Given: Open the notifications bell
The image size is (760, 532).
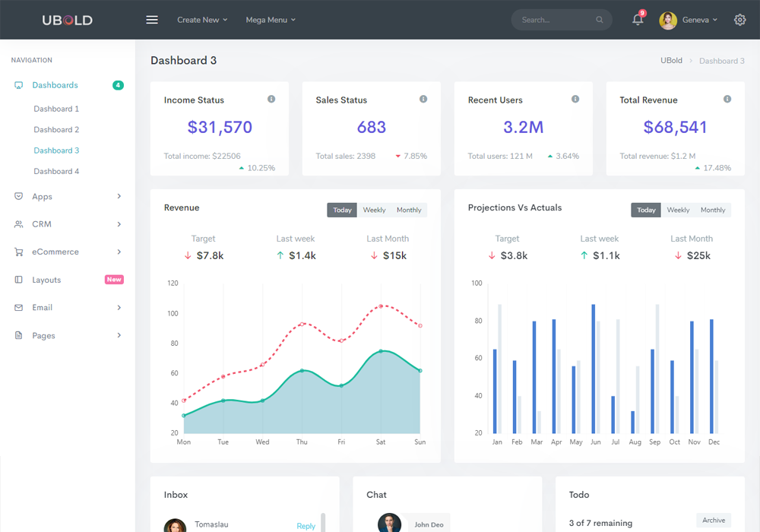Looking at the screenshot, I should pos(638,20).
